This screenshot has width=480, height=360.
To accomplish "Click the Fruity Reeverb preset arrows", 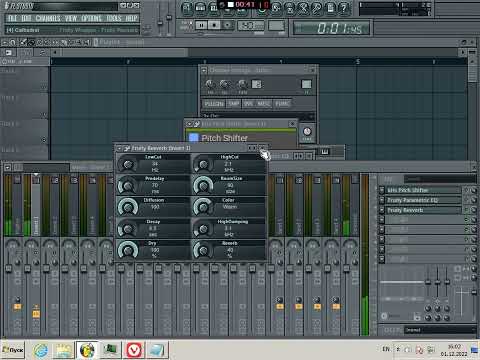I will coord(252,148).
